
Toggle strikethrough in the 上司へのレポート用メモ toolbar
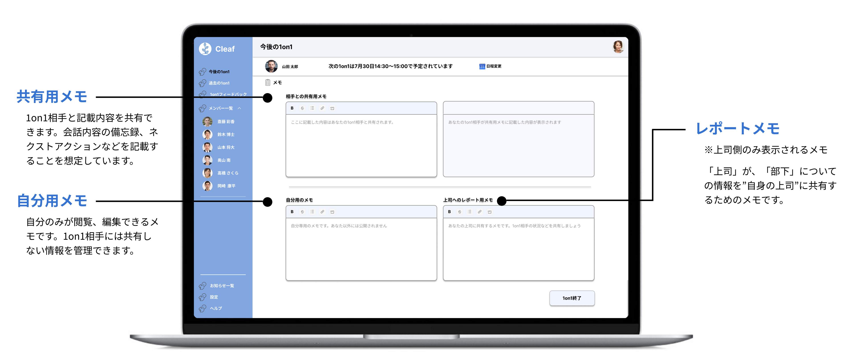[459, 212]
